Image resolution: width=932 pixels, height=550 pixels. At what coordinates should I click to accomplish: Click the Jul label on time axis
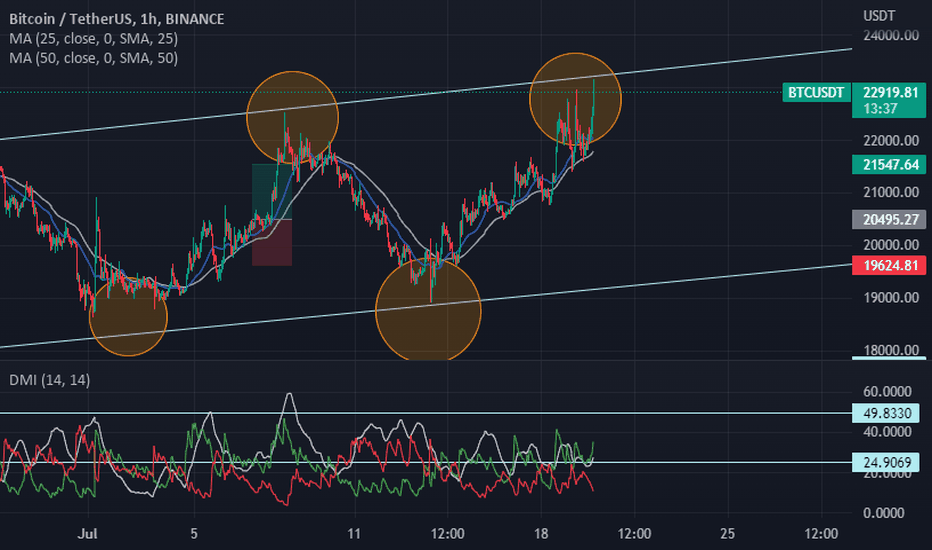tap(87, 534)
